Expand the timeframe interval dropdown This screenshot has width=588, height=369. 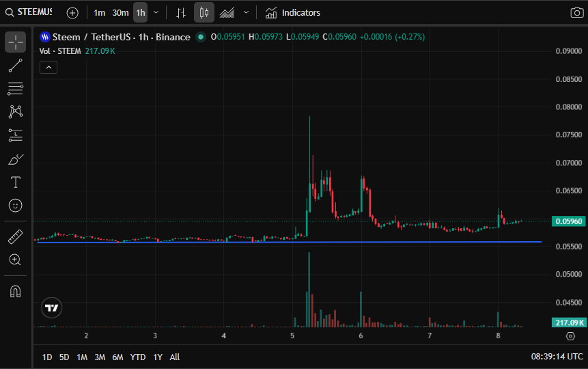[156, 13]
